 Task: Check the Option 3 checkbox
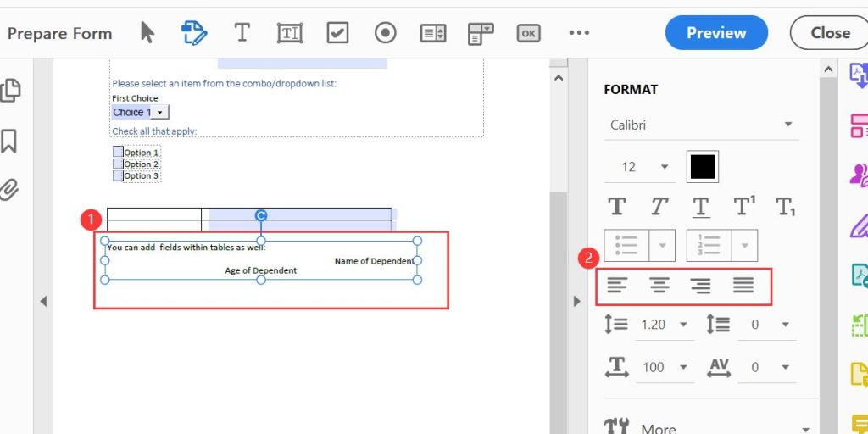118,175
